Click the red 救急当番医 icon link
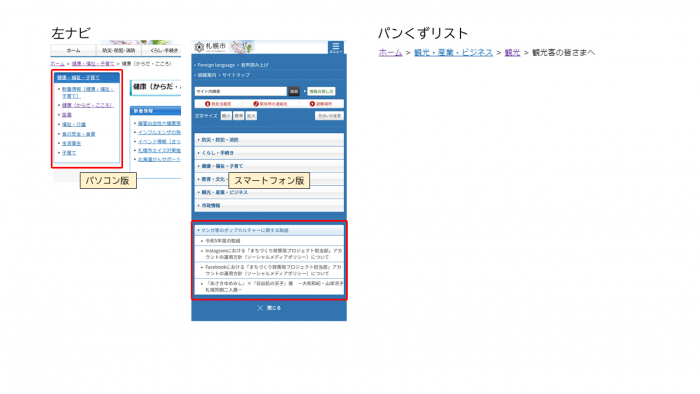700x394 pixels. click(218, 104)
